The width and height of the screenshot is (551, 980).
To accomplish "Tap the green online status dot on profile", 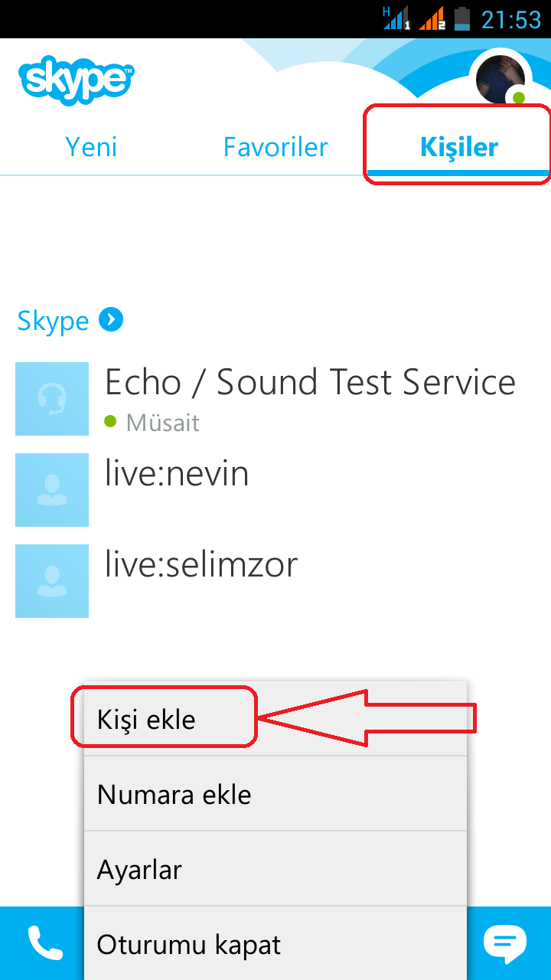I will coord(519,98).
